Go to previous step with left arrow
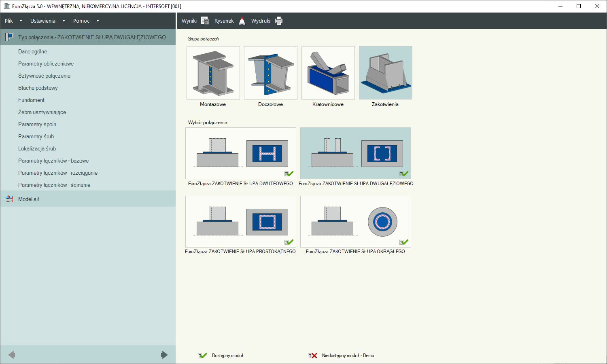The image size is (607, 364). [12, 355]
